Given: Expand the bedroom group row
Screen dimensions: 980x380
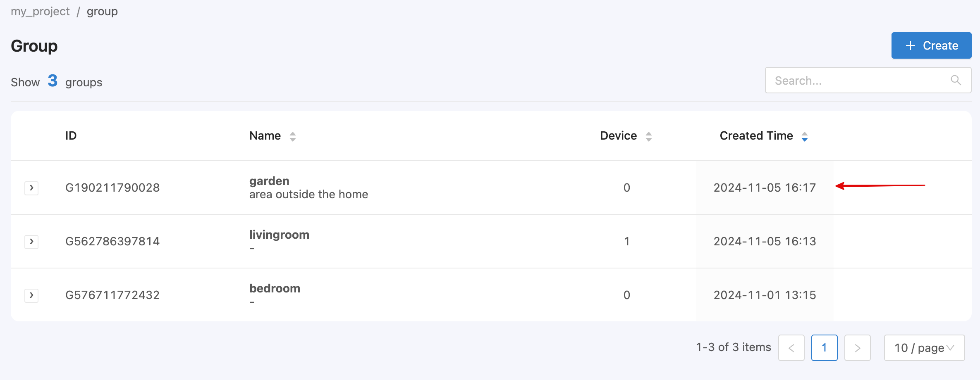Looking at the screenshot, I should [31, 295].
